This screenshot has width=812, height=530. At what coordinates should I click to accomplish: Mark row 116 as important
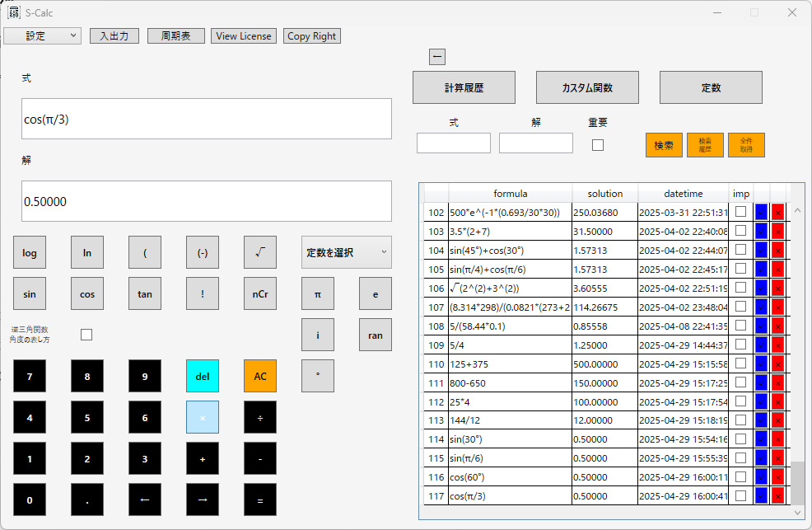[x=741, y=476]
